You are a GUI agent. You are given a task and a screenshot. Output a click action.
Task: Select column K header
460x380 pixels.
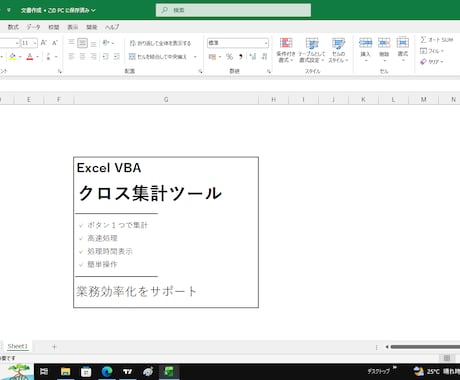coord(363,99)
